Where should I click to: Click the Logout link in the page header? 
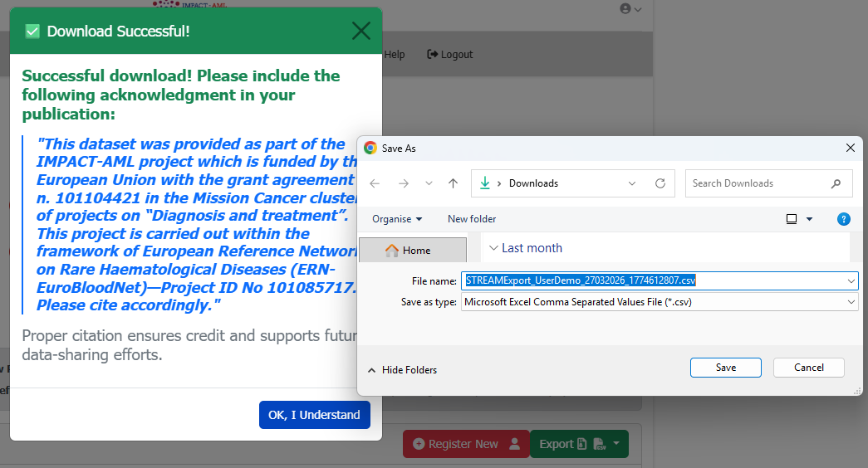click(x=450, y=54)
